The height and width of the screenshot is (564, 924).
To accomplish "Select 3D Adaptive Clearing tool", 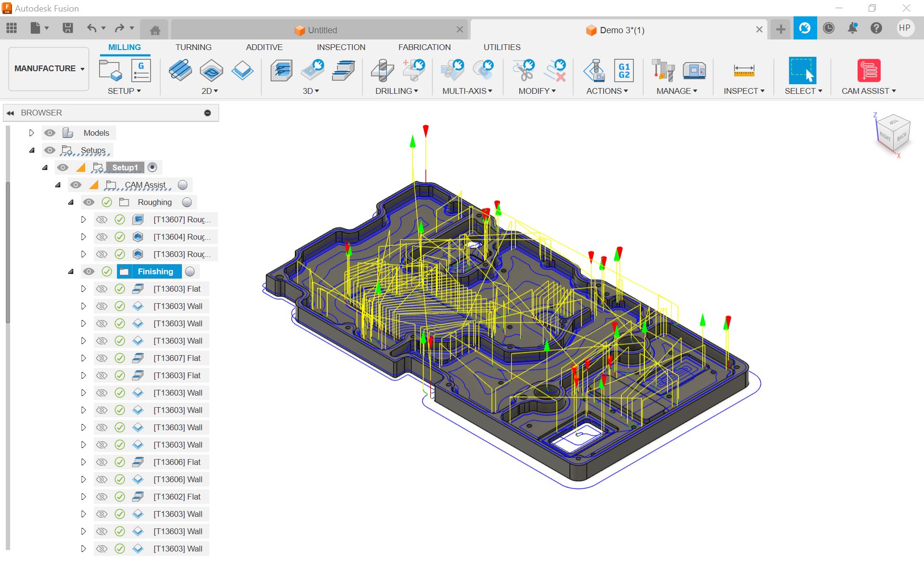I will coord(282,71).
